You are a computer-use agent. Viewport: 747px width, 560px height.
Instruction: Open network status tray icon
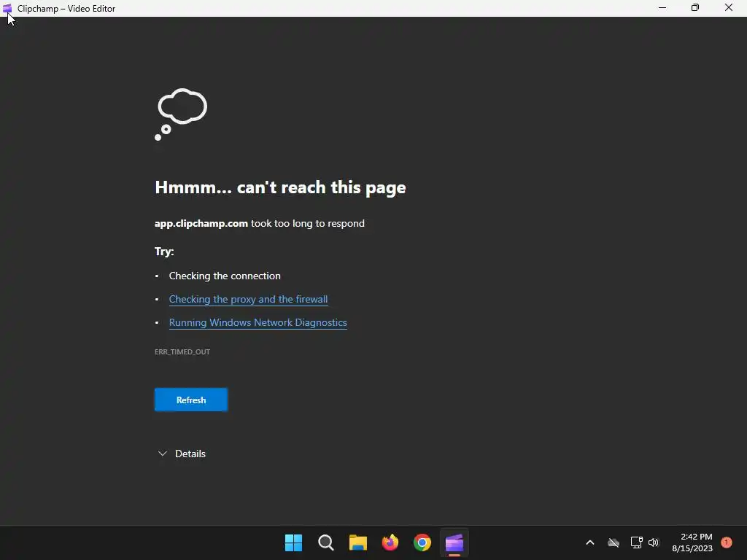tap(636, 542)
